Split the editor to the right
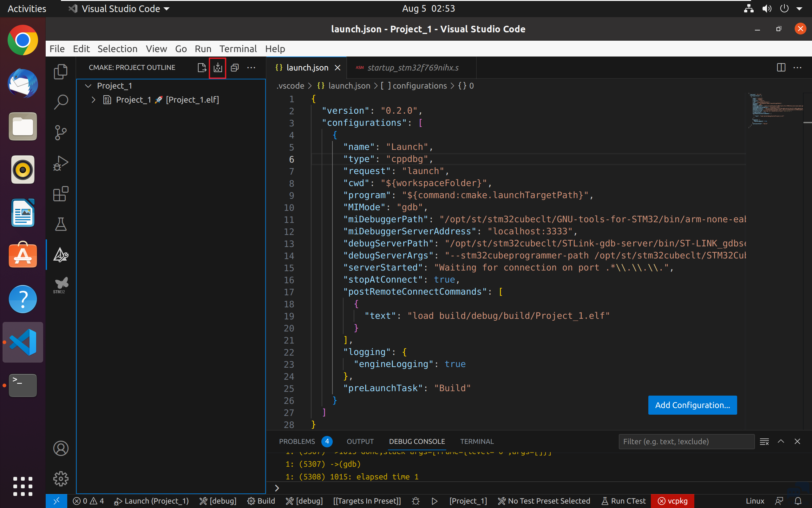The image size is (812, 508). click(781, 68)
